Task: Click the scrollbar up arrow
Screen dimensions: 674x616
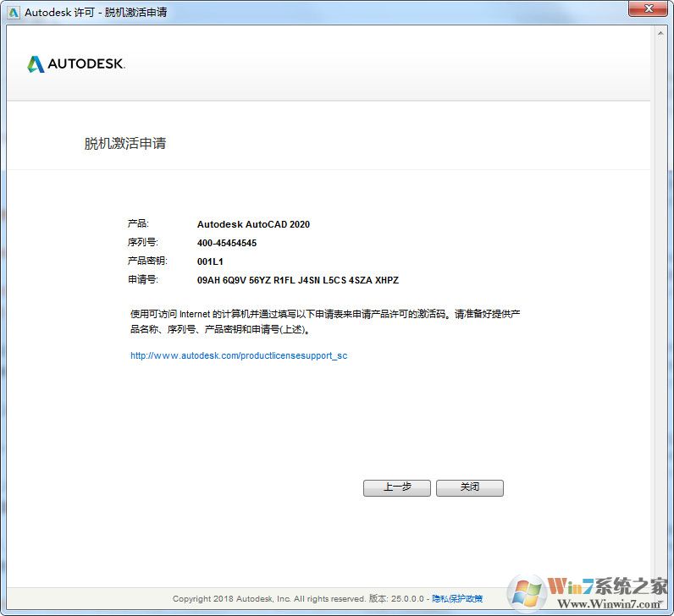Action: [x=660, y=34]
